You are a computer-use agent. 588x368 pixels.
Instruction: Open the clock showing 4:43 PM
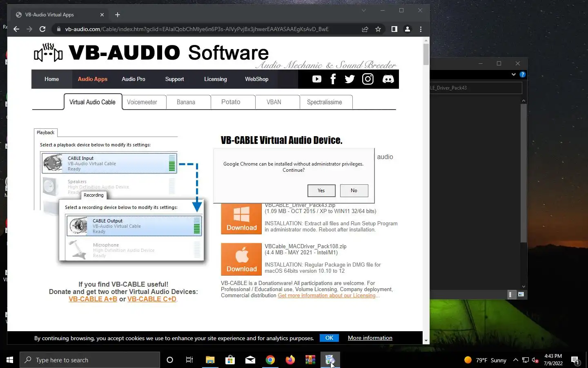point(553,360)
